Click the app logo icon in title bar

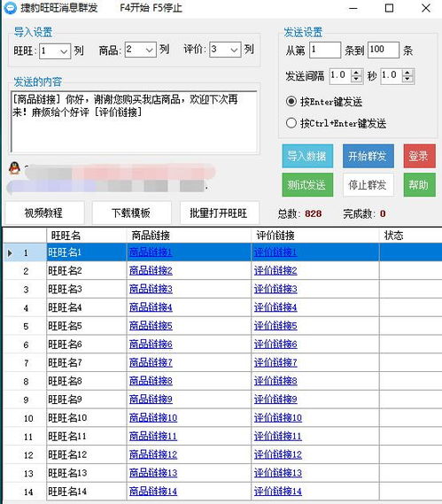click(10, 8)
